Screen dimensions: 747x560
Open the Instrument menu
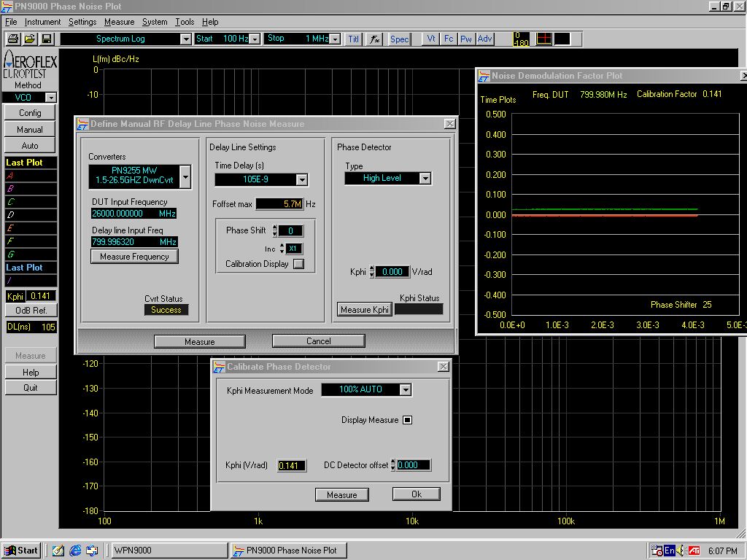pos(42,22)
